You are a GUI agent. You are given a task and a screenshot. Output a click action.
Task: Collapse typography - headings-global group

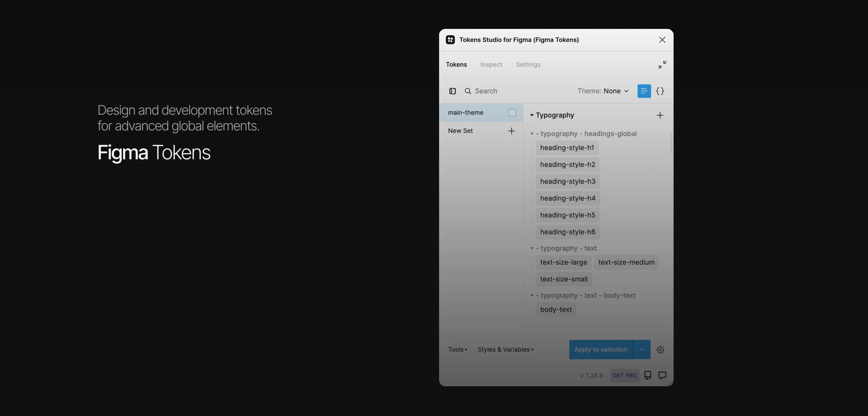click(532, 134)
